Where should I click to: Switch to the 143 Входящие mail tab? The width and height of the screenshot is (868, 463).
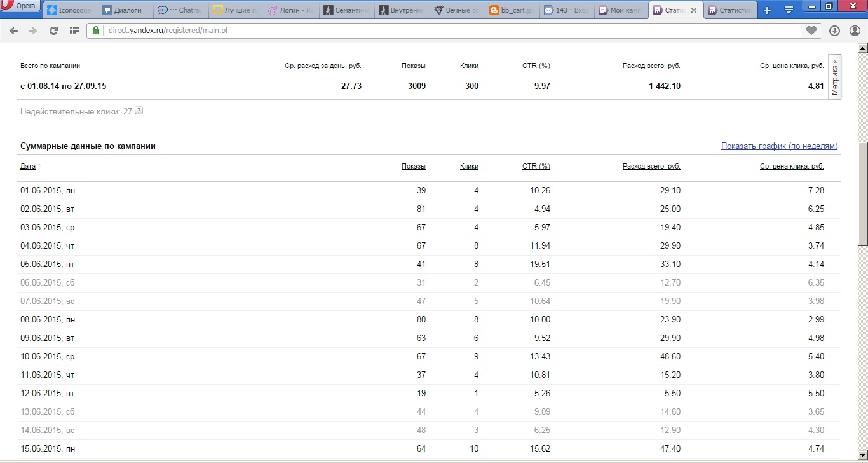(567, 11)
